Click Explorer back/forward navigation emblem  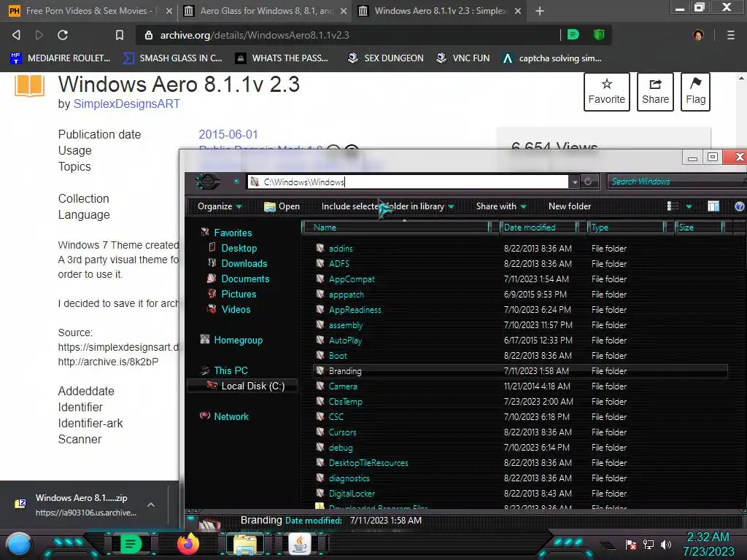point(208,182)
